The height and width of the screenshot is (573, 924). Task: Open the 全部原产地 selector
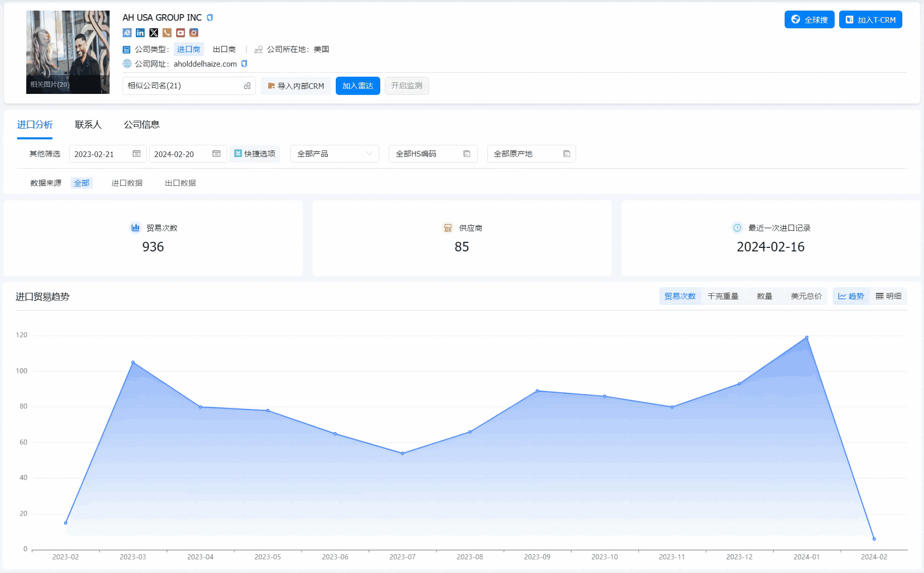531,154
